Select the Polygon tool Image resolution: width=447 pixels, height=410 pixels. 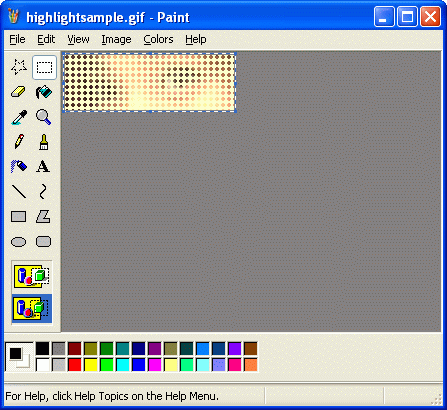[44, 216]
